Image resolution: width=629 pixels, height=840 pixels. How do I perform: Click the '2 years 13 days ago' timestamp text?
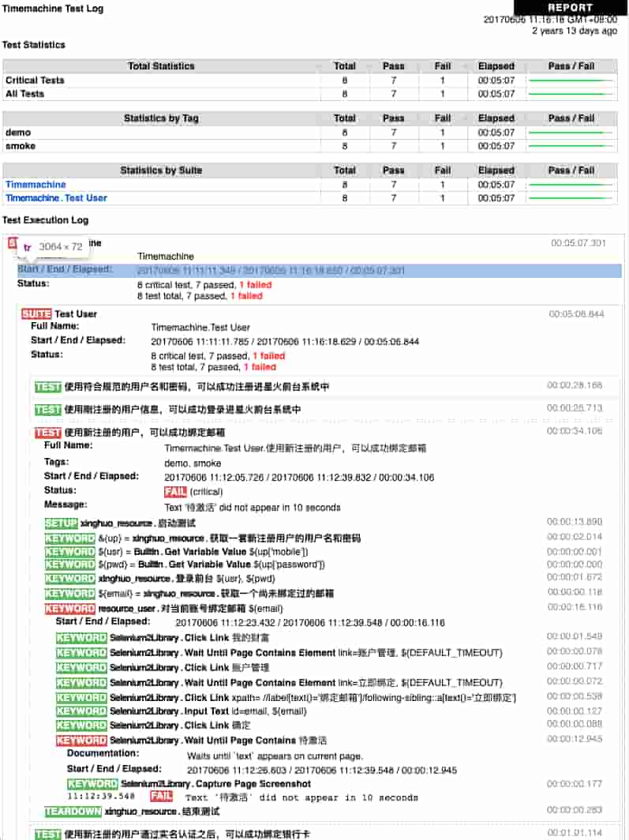[x=575, y=31]
